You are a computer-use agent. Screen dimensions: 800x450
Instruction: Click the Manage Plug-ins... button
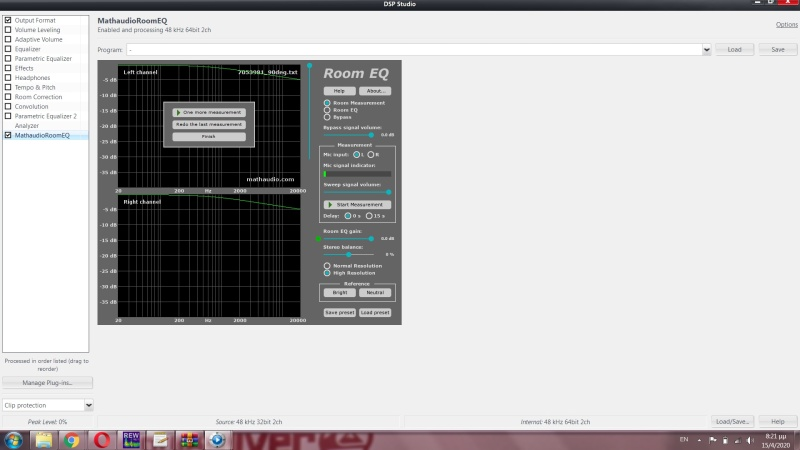coord(48,383)
